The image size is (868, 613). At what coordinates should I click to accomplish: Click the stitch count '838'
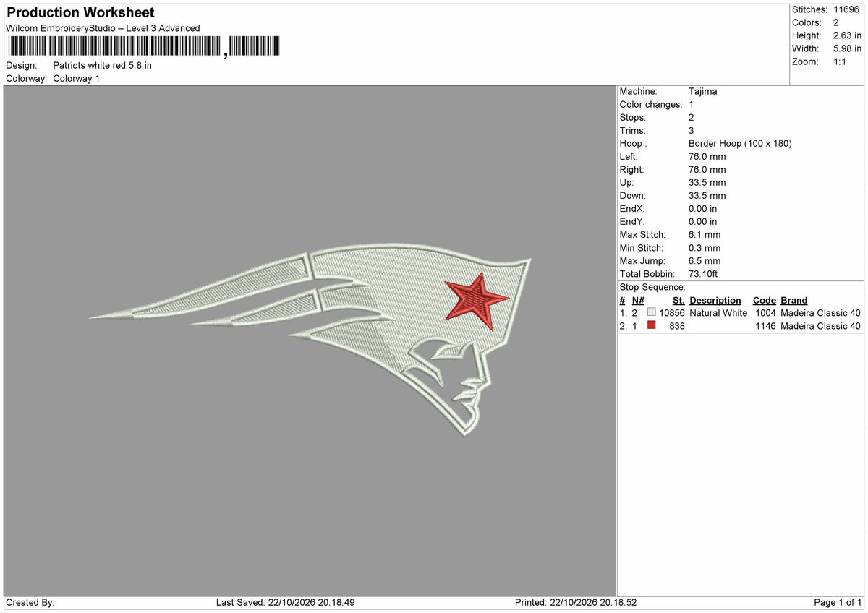click(677, 326)
